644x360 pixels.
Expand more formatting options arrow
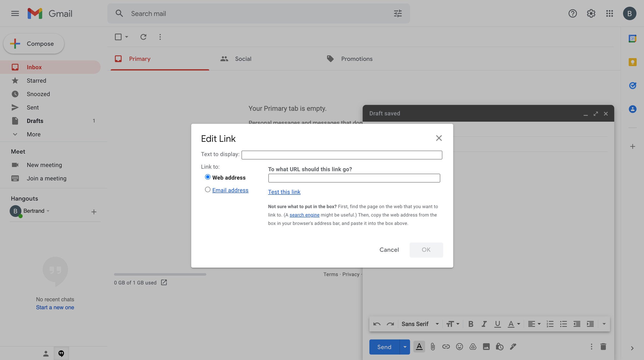(604, 324)
